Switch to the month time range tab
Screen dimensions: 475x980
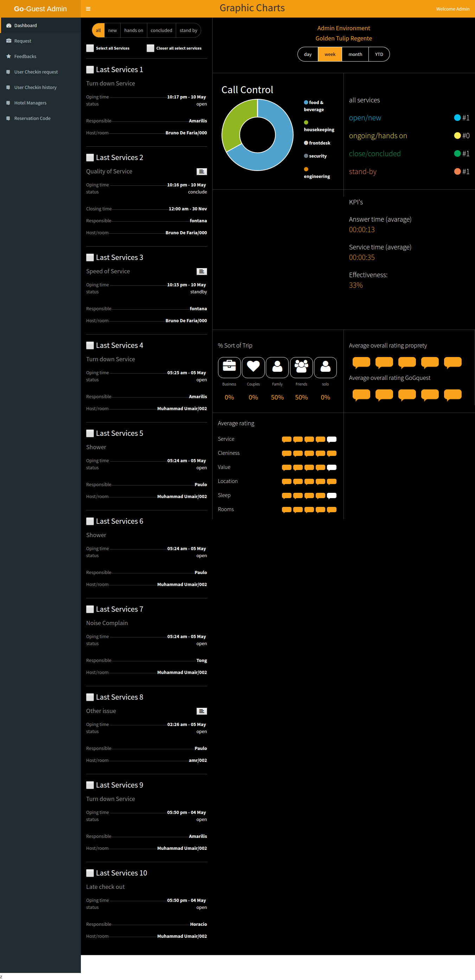point(355,55)
